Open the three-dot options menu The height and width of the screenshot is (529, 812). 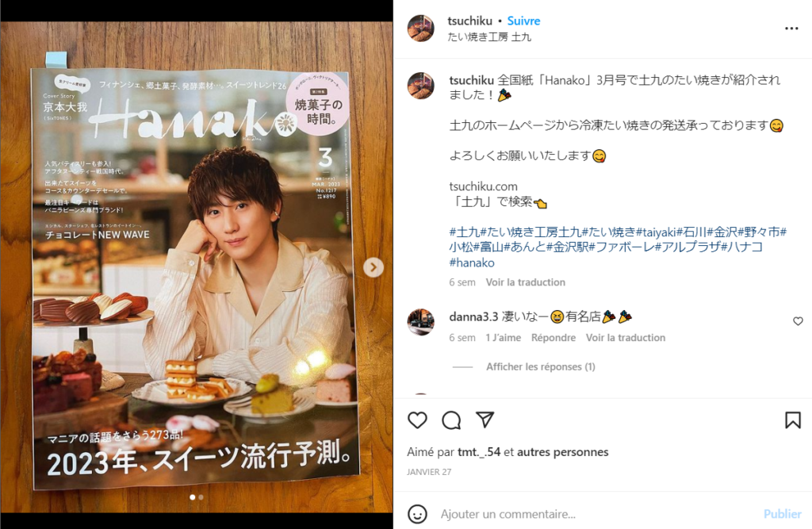(791, 29)
